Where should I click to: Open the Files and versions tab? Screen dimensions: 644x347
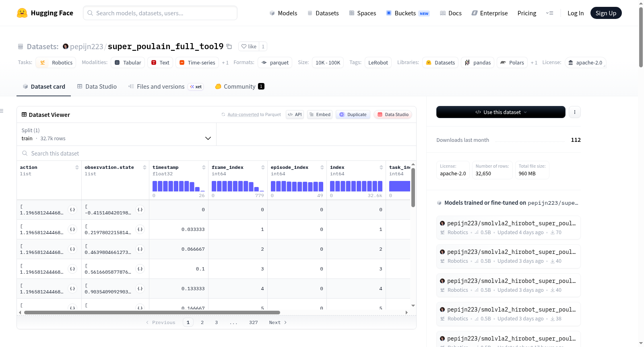tap(166, 87)
